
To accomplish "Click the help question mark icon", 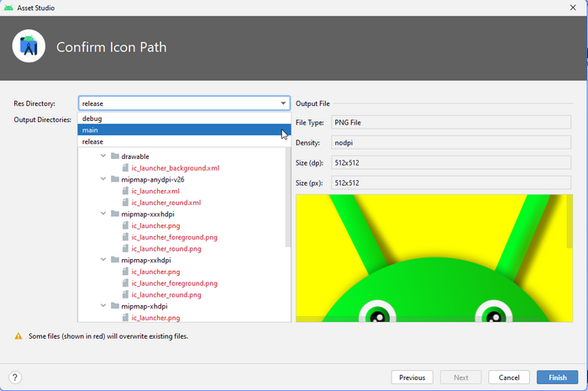I will click(x=15, y=378).
